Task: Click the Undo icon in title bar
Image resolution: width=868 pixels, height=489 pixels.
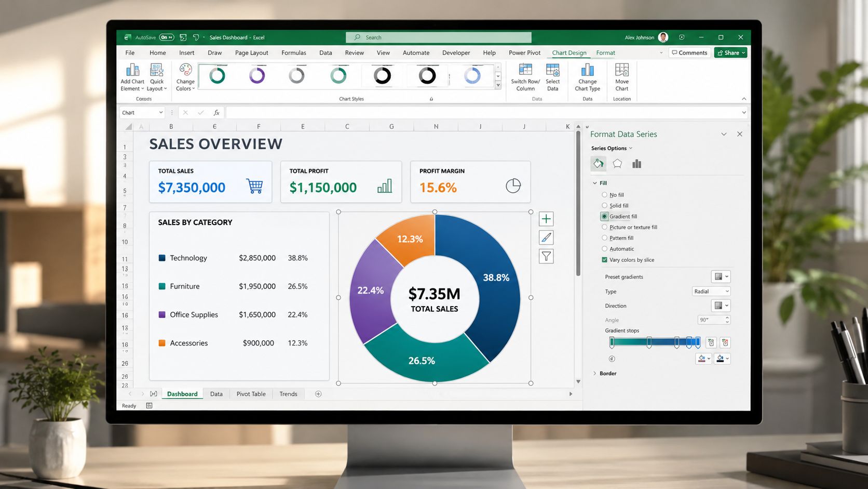Action: point(196,37)
